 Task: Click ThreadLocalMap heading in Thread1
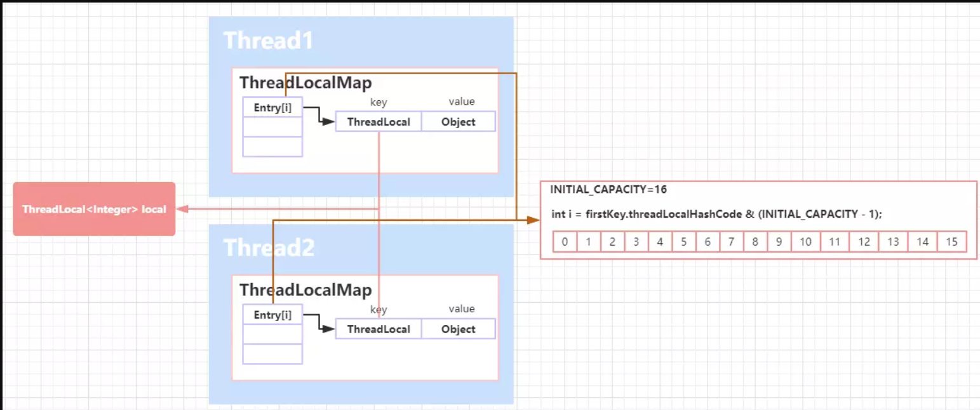tap(305, 83)
